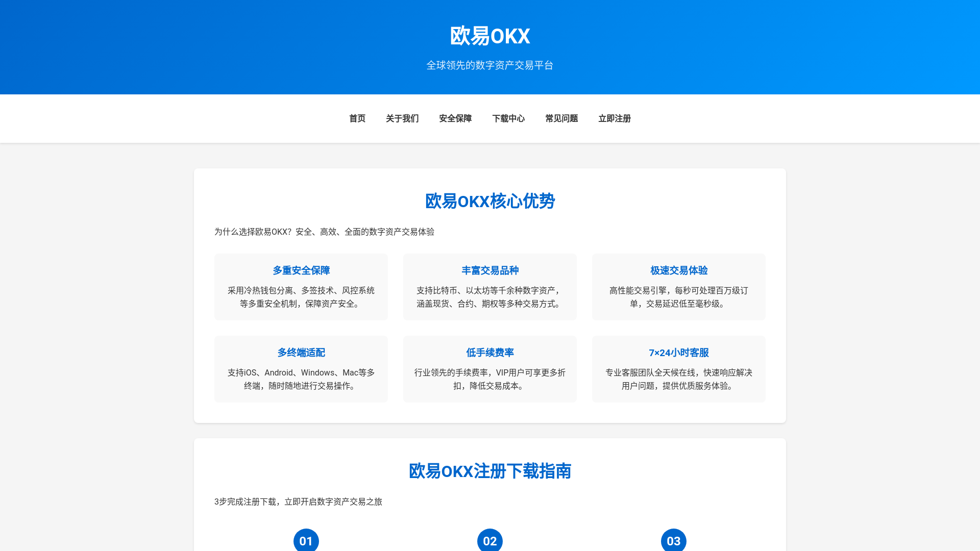Select the 多重安全保障 card title
Screen dimensions: 980x551
click(x=301, y=270)
